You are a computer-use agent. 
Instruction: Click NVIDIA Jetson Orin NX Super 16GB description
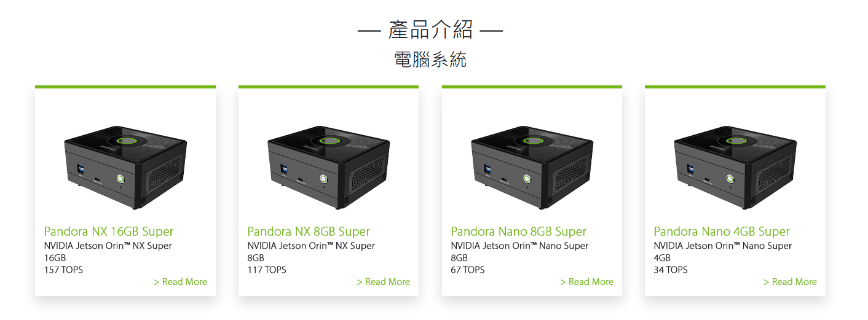[108, 252]
